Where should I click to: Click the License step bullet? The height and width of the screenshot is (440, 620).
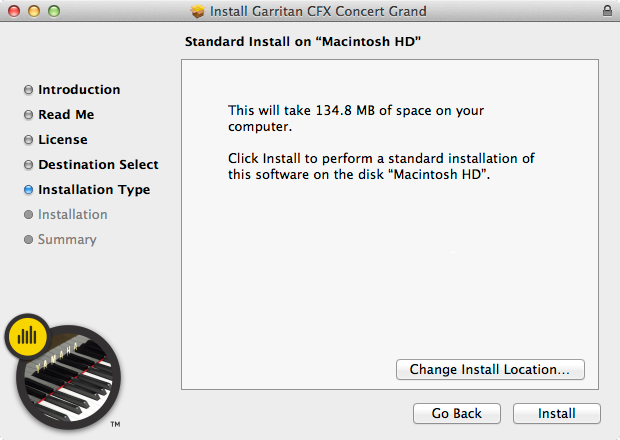pos(28,140)
